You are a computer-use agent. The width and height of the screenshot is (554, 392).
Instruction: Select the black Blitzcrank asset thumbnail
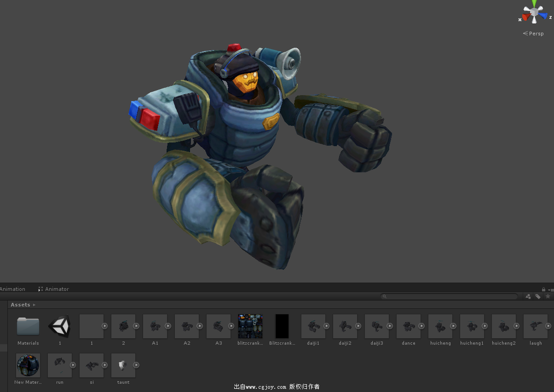point(282,326)
